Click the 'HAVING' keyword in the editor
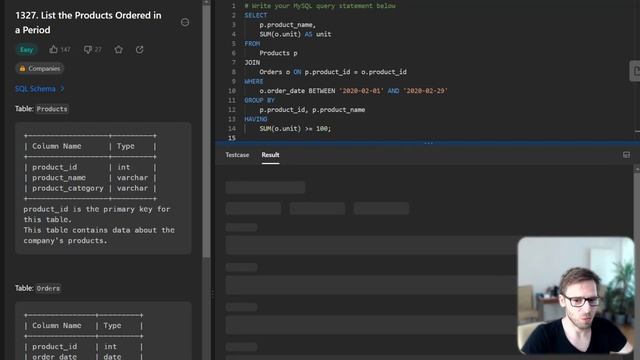Viewport: 640px width, 360px height. point(256,119)
